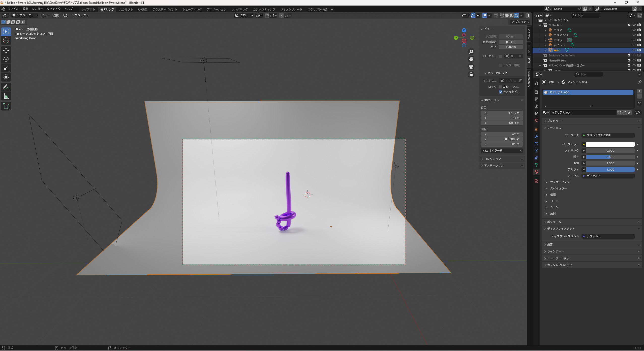Viewport: 644px width, 351px height.
Task: Open the Tool properties tab icon
Action: 536,83
